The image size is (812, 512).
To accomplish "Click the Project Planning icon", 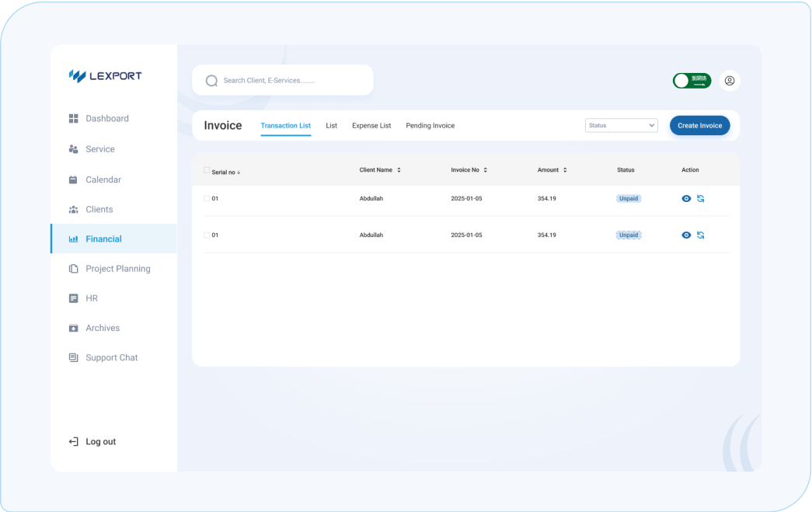I will (x=74, y=269).
